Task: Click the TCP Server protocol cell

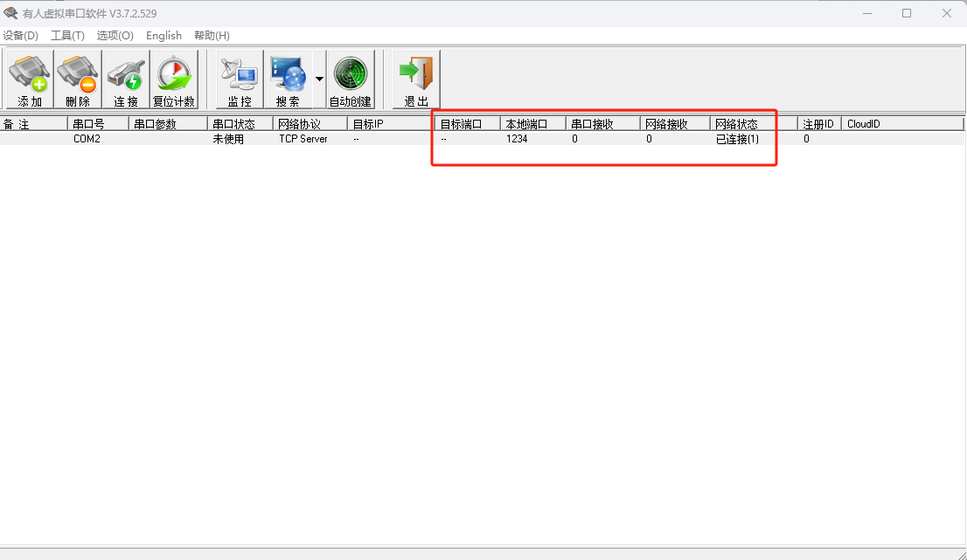Action: 303,139
